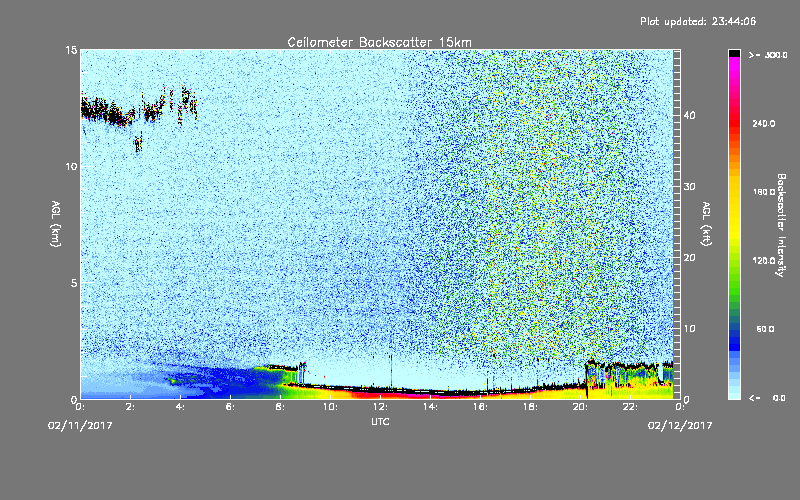Click the UTC axis label
Viewport: 800px width, 500px height.
380,421
